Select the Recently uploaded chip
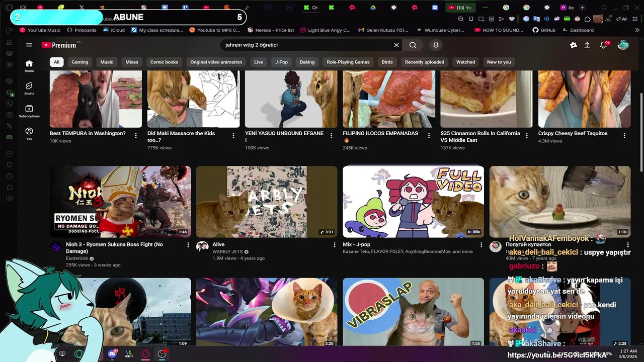The image size is (644, 362). [x=424, y=62]
